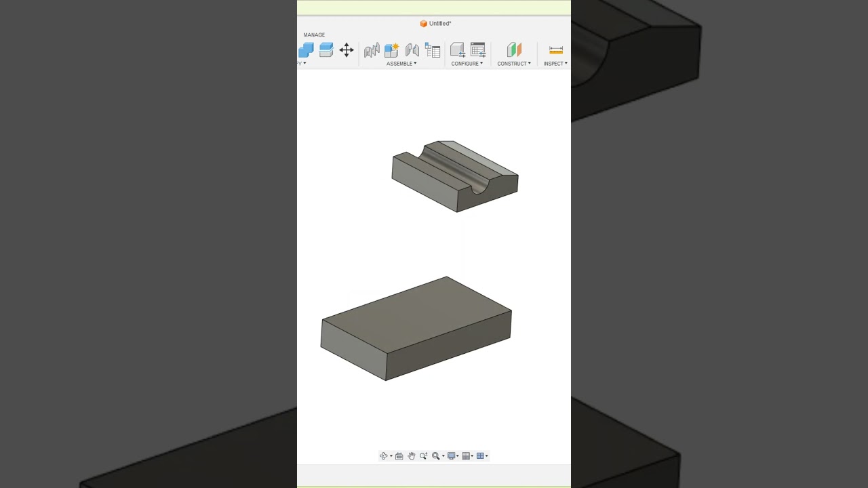
Task: Expand the CONSTRUCT dropdown menu
Action: point(514,64)
